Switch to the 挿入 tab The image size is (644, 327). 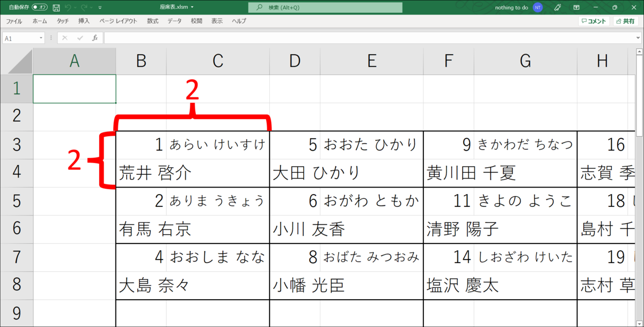84,21
